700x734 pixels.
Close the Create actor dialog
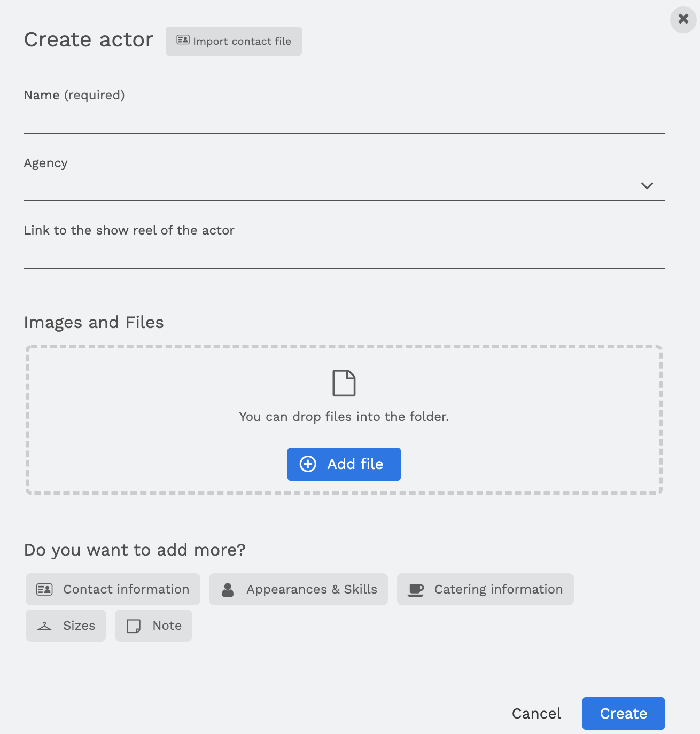683,19
